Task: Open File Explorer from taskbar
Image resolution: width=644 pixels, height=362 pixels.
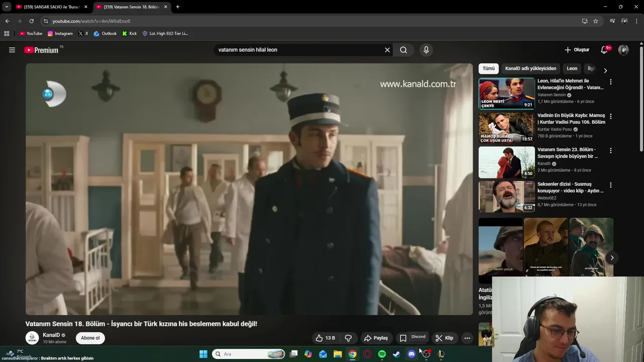Action: click(x=338, y=354)
